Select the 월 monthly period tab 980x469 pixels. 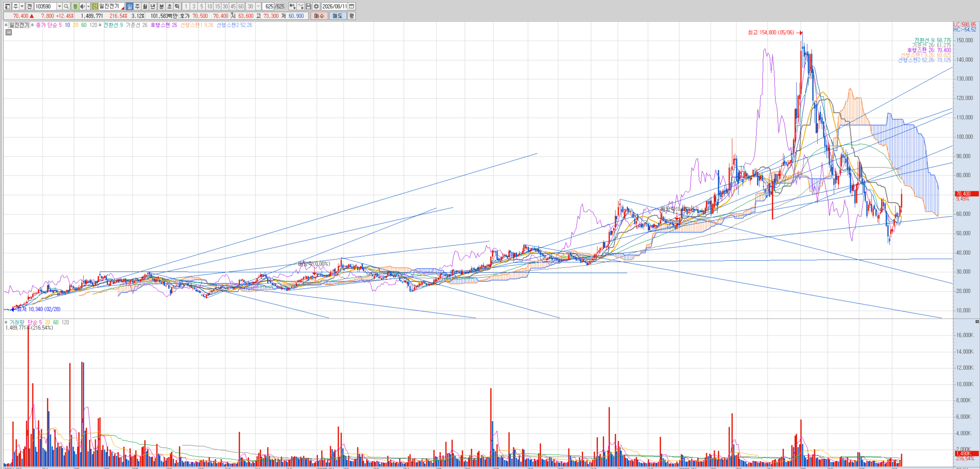pos(145,6)
